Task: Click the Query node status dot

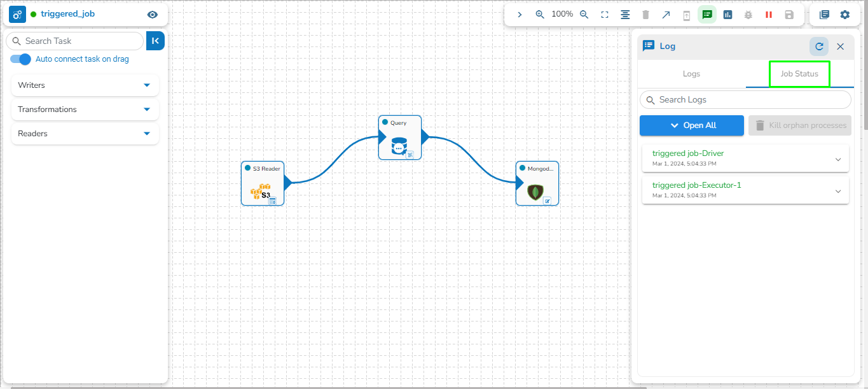Action: [385, 122]
